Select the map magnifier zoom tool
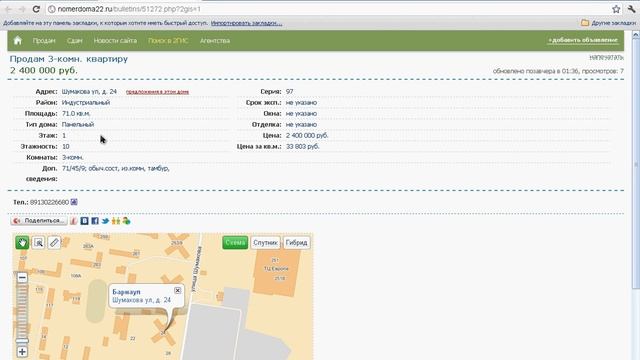Image resolution: width=640 pixels, height=360 pixels. point(38,243)
